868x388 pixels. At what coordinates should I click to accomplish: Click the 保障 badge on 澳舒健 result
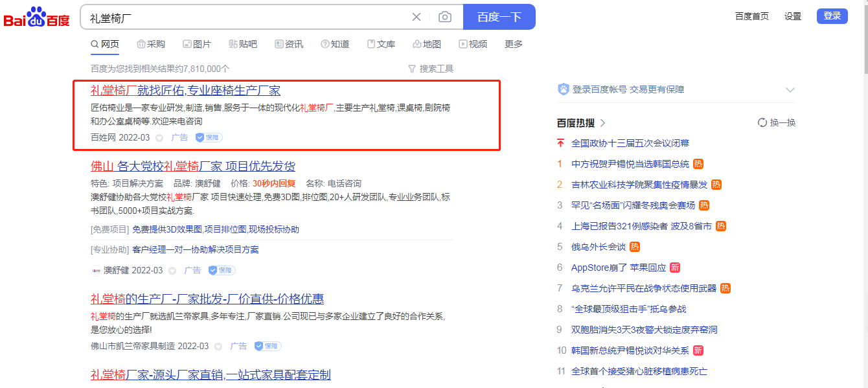click(222, 270)
